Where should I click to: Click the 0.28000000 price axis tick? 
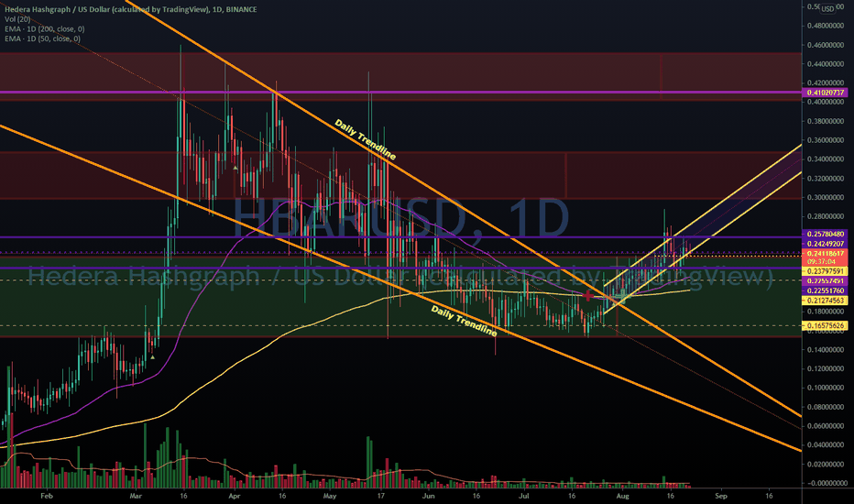pyautogui.click(x=826, y=217)
